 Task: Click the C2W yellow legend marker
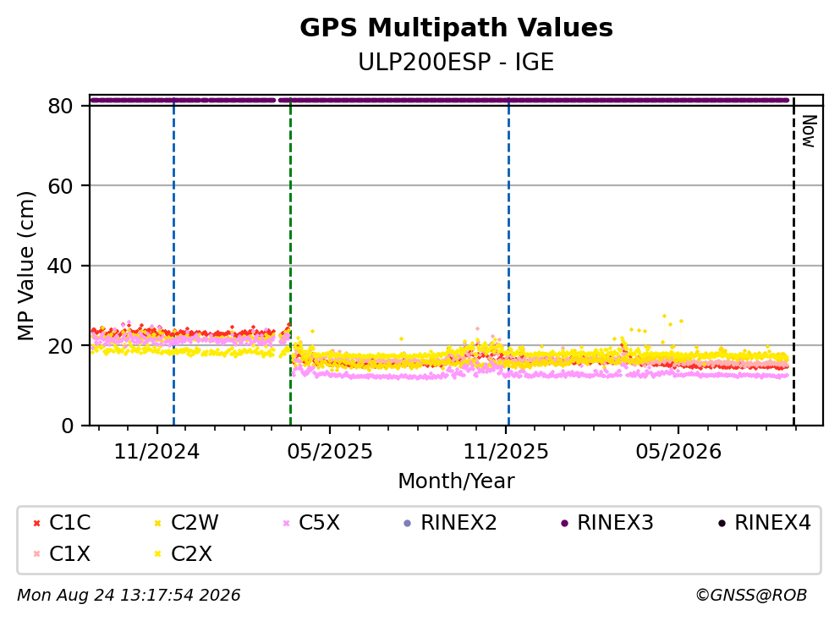[x=157, y=523]
